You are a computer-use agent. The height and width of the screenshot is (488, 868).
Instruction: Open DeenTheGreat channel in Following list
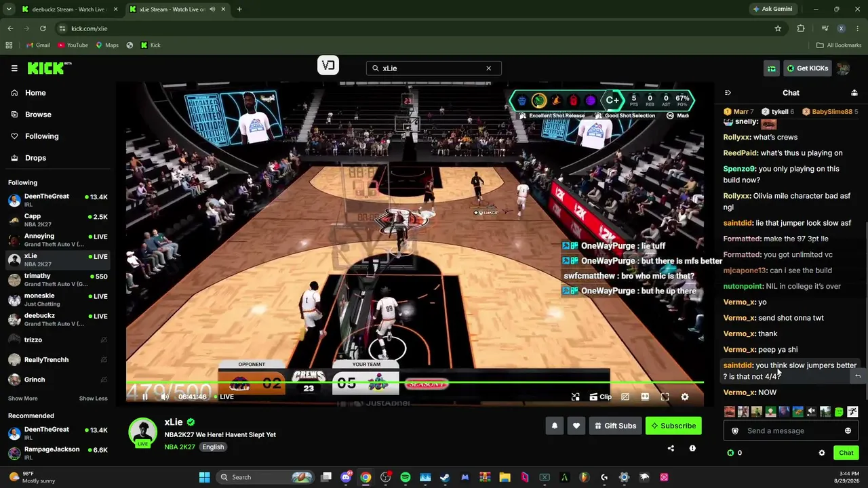coord(58,200)
